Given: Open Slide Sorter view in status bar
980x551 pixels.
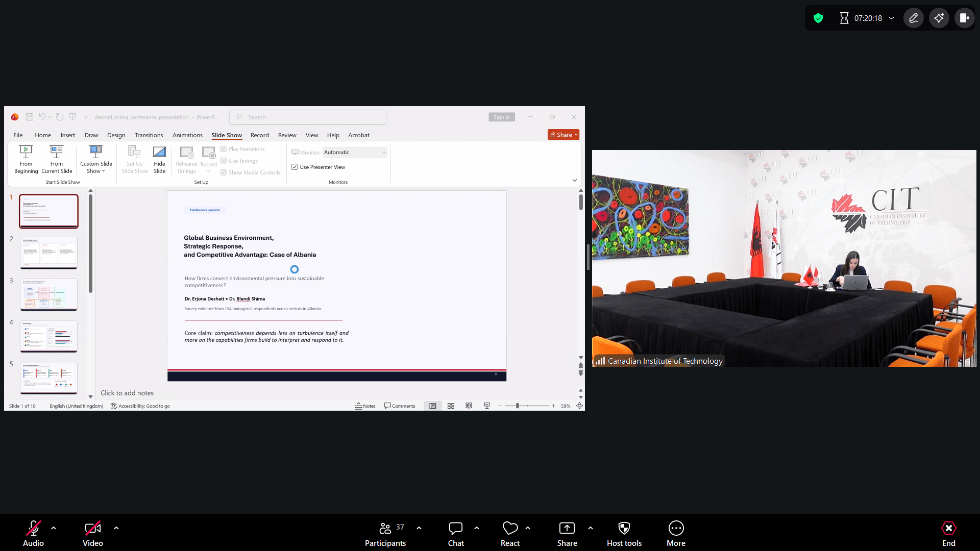Looking at the screenshot, I should click(x=451, y=406).
